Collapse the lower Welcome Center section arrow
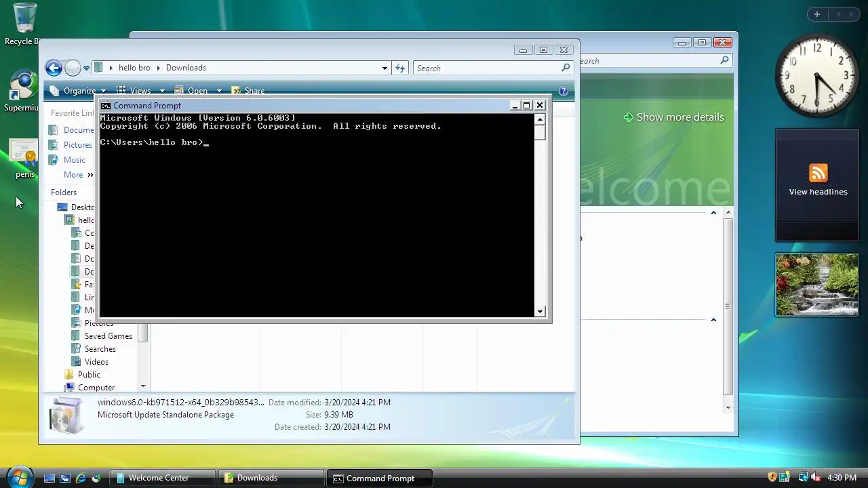 (x=713, y=320)
